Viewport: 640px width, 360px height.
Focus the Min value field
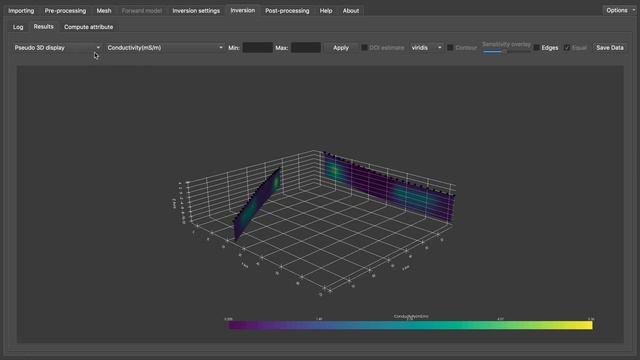pos(258,48)
